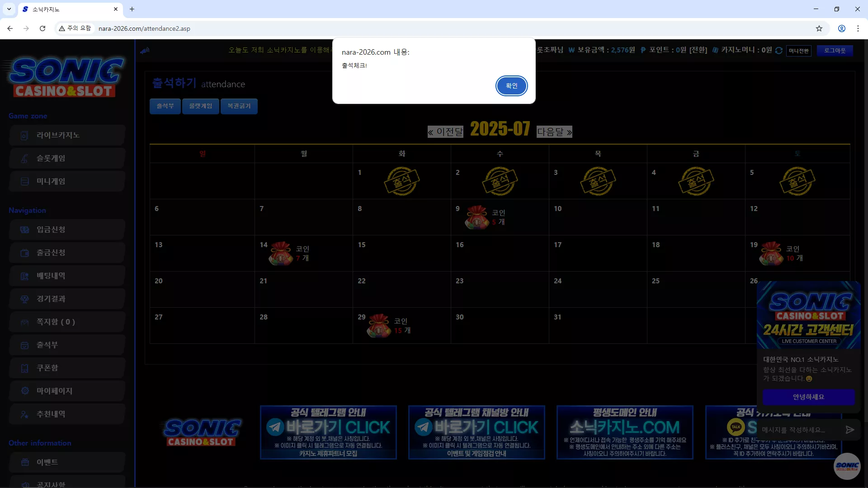Screen dimensions: 868x488
Task: Go to previous month with « 이전달
Action: [x=445, y=132]
